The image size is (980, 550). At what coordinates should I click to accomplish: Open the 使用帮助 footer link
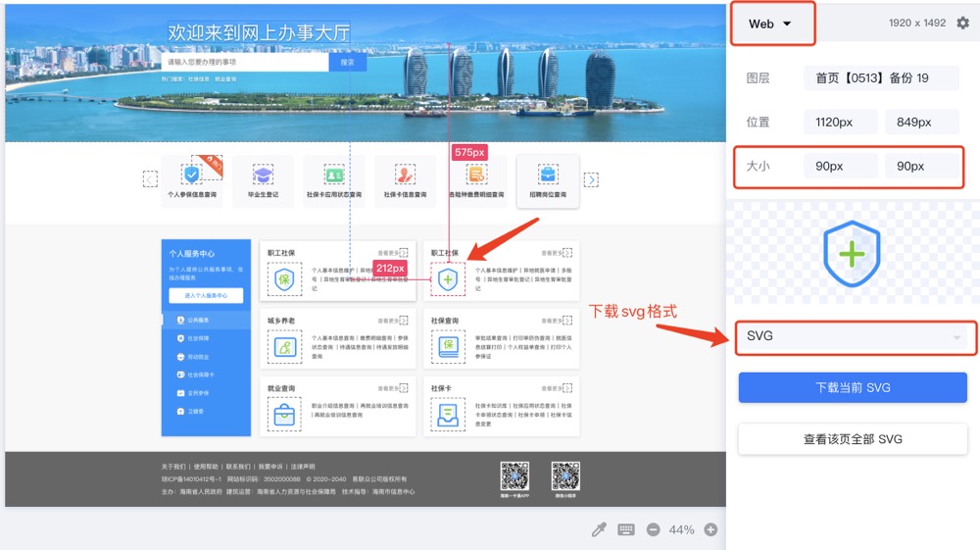206,467
